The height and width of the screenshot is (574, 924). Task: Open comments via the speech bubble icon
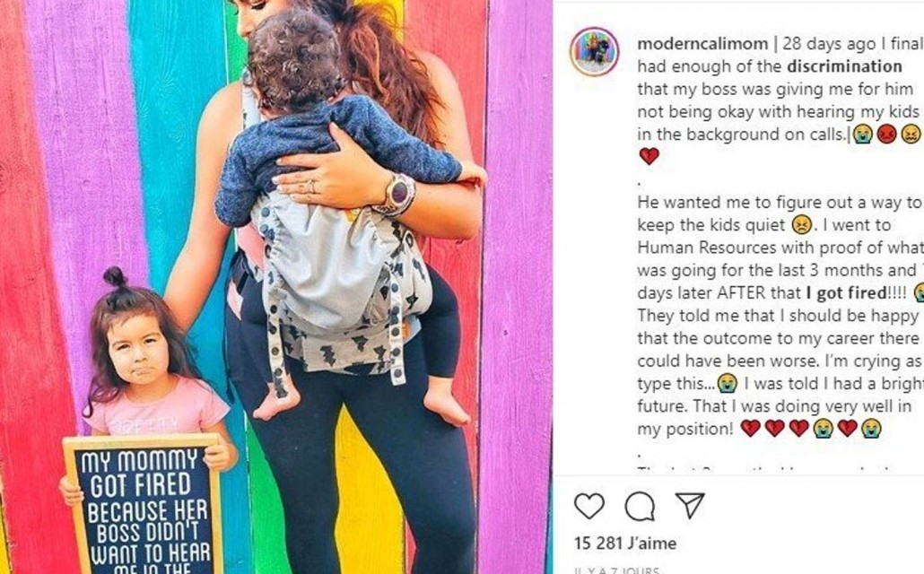coord(640,506)
